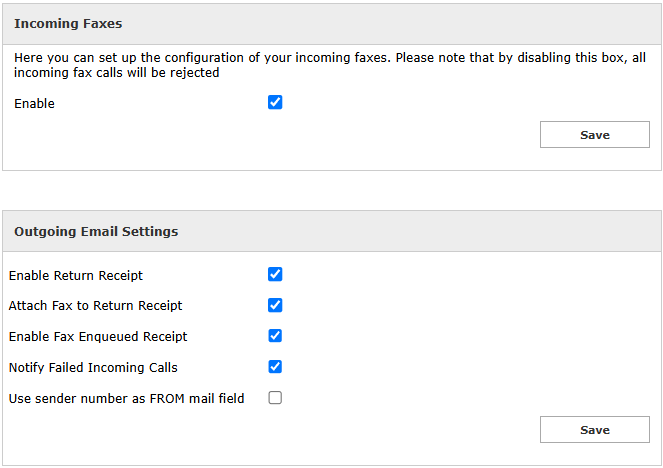
Task: Turn off Enable Fax Enqueued Receipt checkbox
Action: click(x=275, y=336)
